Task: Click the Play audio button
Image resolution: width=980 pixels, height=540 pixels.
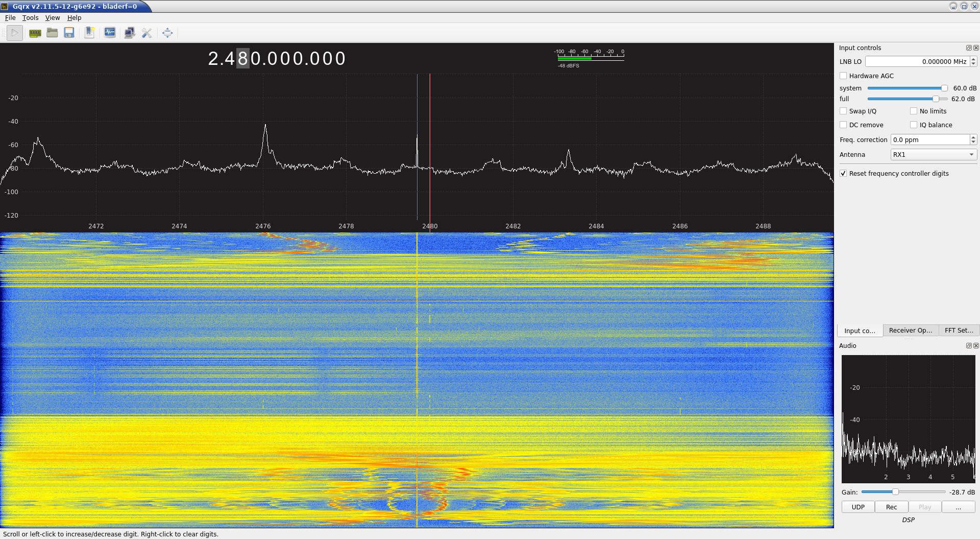Action: click(925, 507)
